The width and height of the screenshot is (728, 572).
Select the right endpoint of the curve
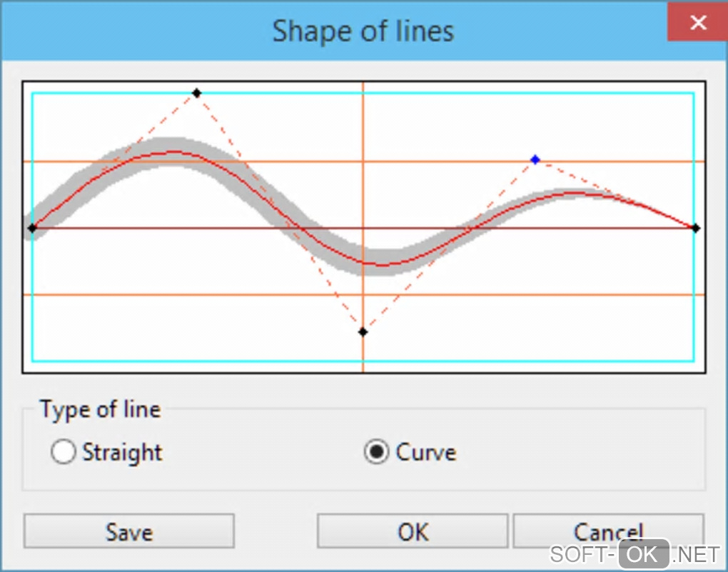click(x=696, y=228)
